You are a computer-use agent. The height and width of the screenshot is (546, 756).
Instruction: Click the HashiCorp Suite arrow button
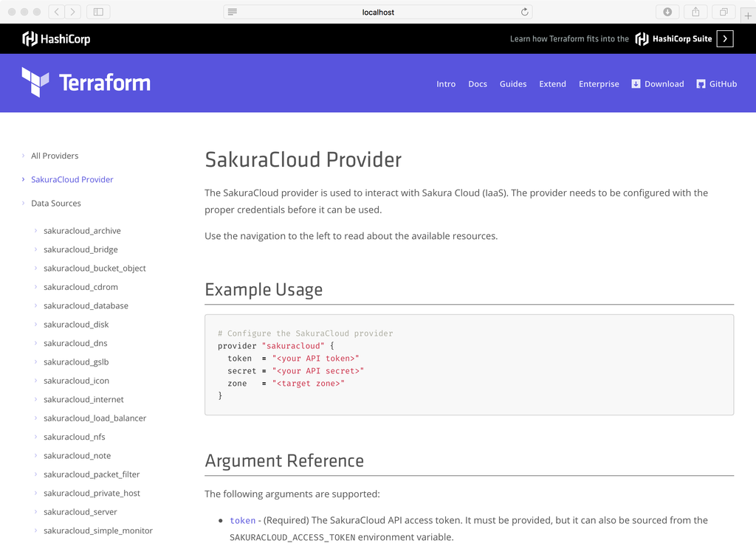(725, 38)
